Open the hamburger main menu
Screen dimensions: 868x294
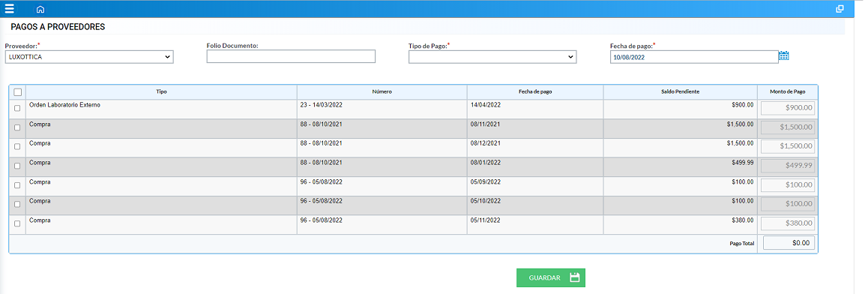[10, 8]
